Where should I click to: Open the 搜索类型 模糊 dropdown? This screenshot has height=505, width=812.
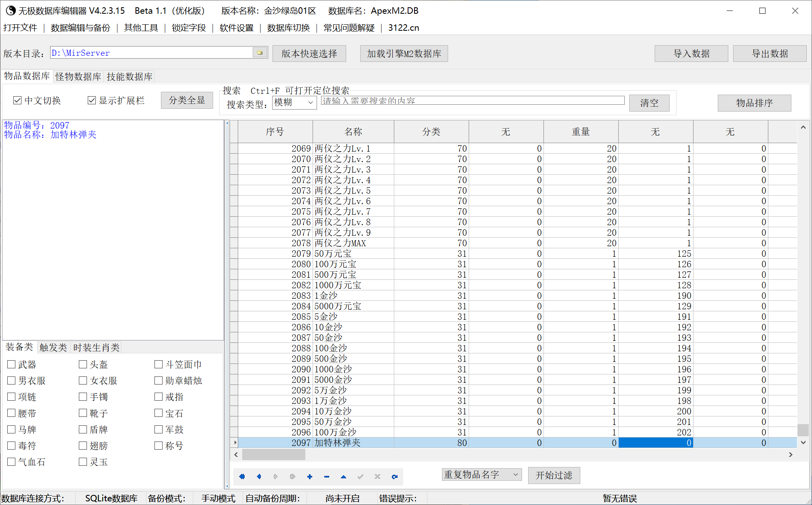coord(294,103)
